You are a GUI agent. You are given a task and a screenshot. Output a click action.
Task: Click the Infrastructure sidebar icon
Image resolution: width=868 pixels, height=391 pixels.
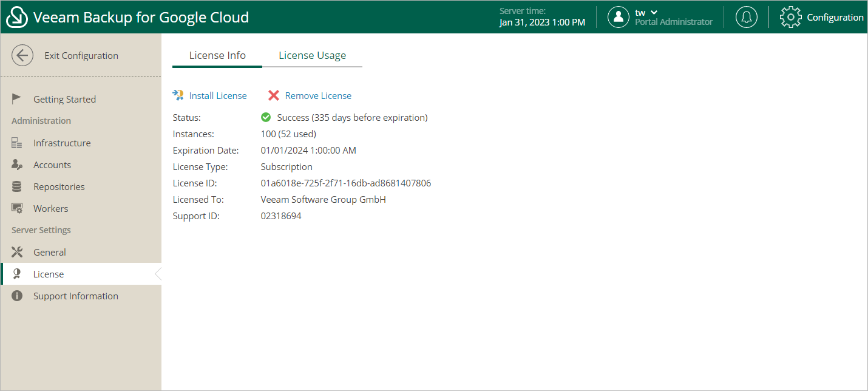(x=17, y=143)
